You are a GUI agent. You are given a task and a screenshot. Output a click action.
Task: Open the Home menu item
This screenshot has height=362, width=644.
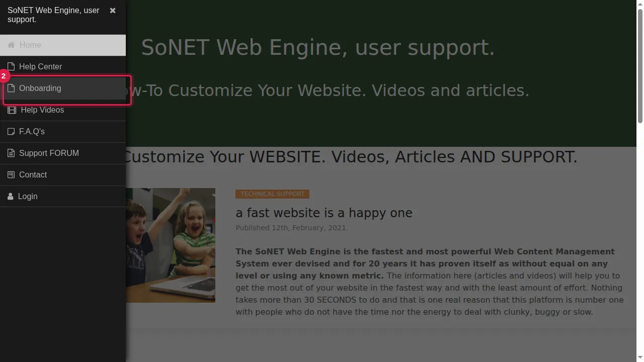pos(63,45)
